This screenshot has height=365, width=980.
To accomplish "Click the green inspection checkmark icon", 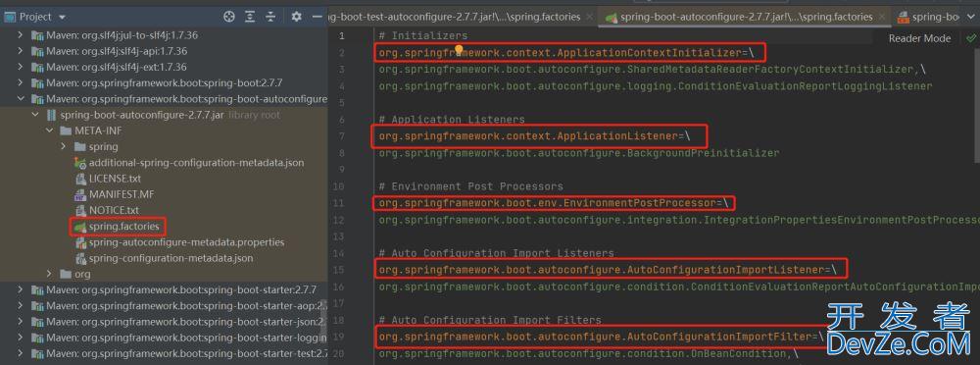I will point(970,38).
